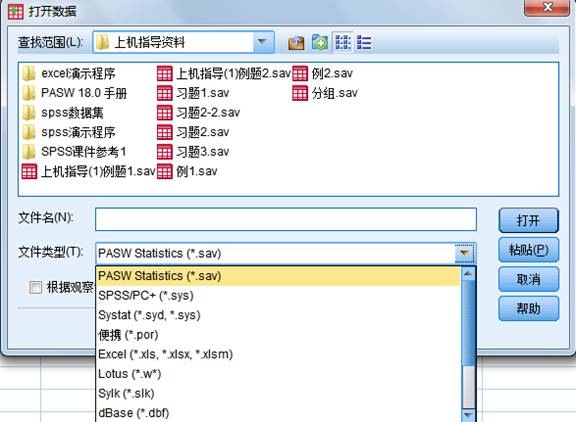Create a new folder with the toolbar icon
Screen dimensions: 576x422
point(320,43)
